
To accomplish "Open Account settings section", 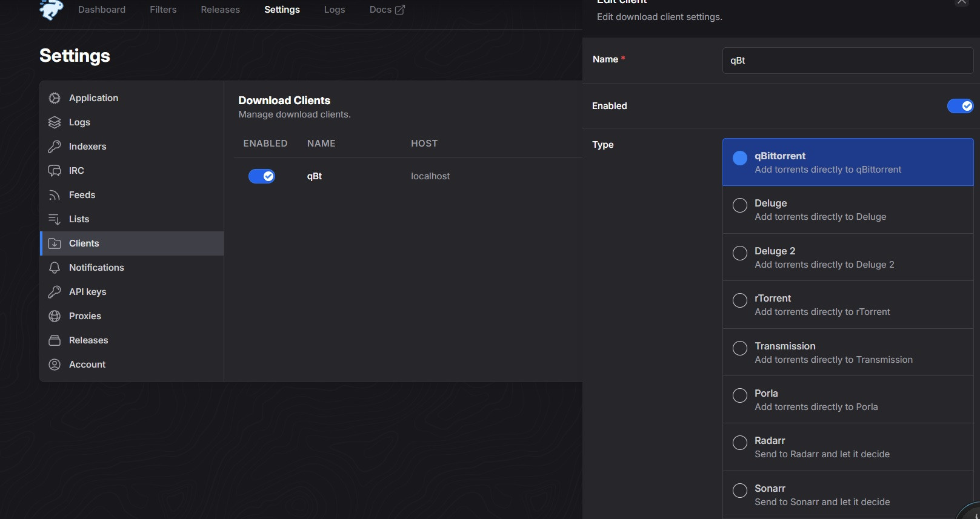I will click(132, 365).
